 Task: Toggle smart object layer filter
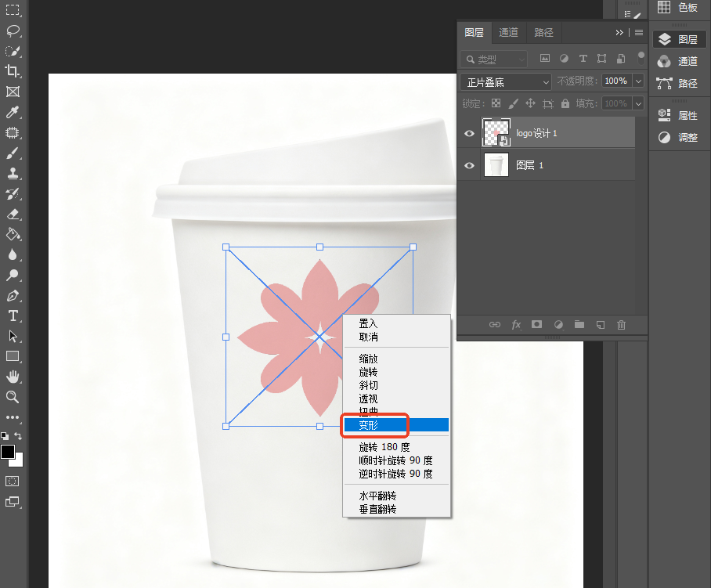(621, 59)
